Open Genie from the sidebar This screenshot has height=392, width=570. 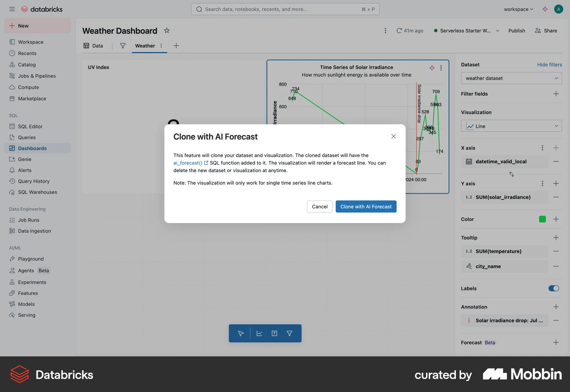(x=25, y=159)
